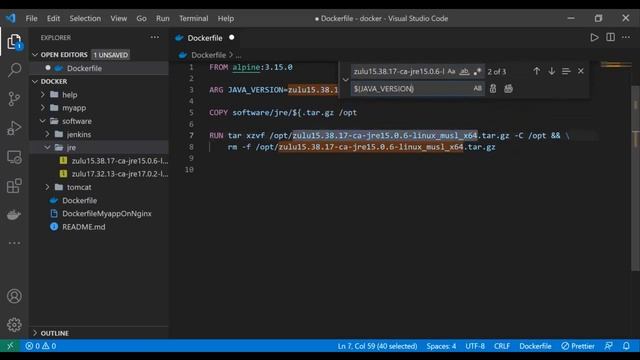
Task: Click the VS Code logo icon
Action: (11, 18)
